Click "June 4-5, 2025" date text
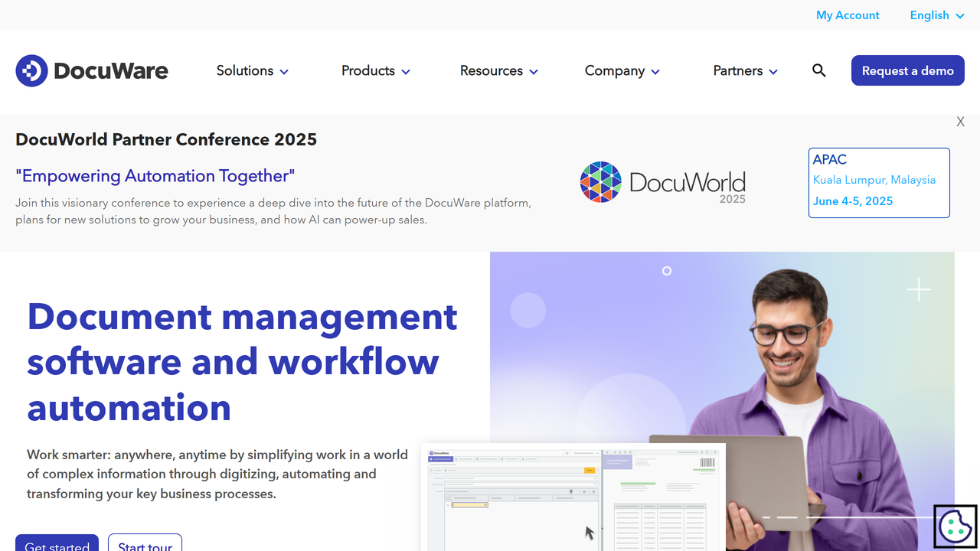980x551 pixels. (853, 201)
